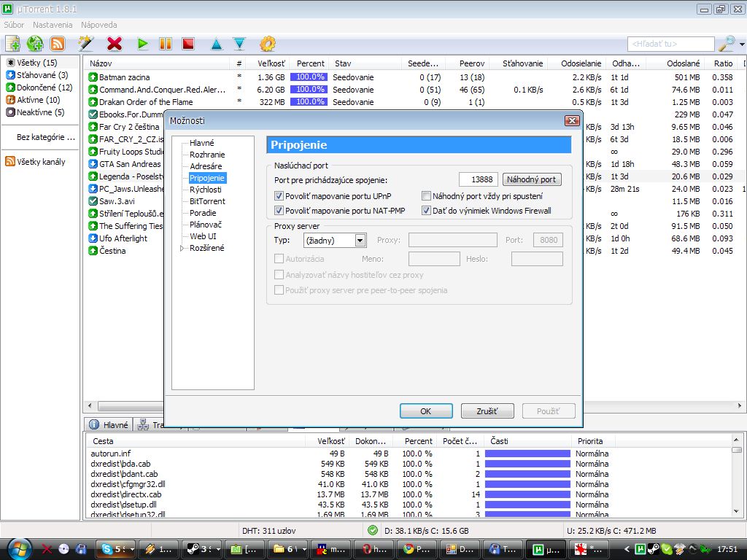Click the Všetky (15) asterisk icon
This screenshot has width=747, height=560.
(10, 63)
